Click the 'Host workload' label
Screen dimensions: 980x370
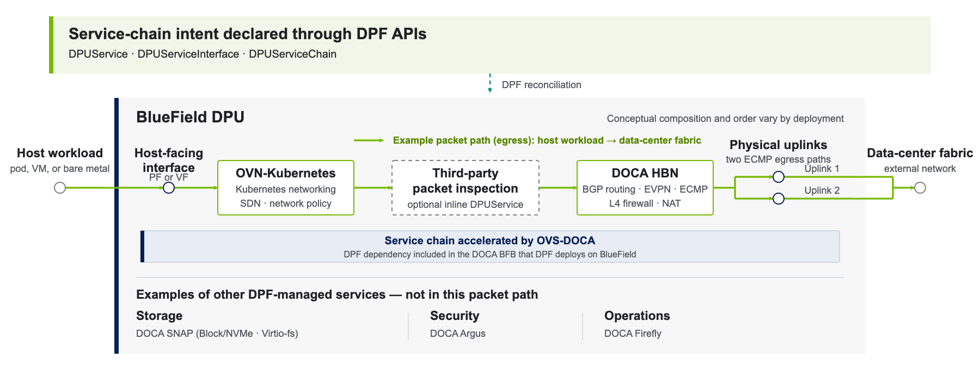[60, 153]
